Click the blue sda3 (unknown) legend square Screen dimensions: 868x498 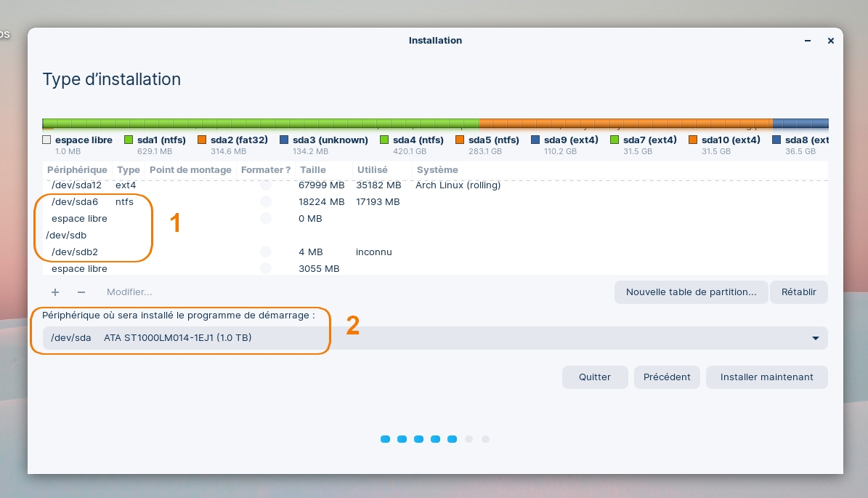284,140
